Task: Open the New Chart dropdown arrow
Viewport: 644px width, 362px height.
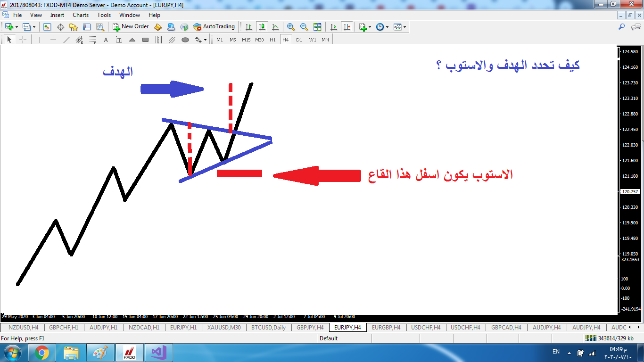Action: [x=17, y=27]
